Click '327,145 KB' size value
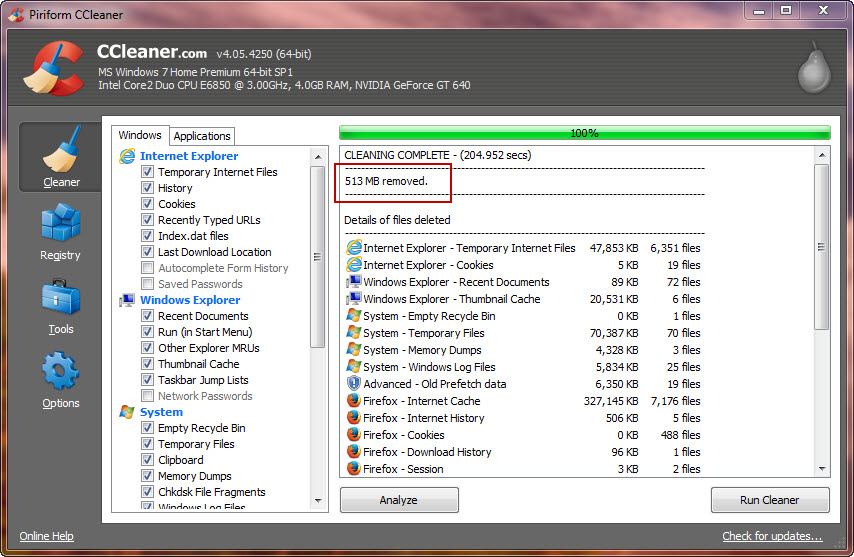The height and width of the screenshot is (557, 854). tap(611, 401)
